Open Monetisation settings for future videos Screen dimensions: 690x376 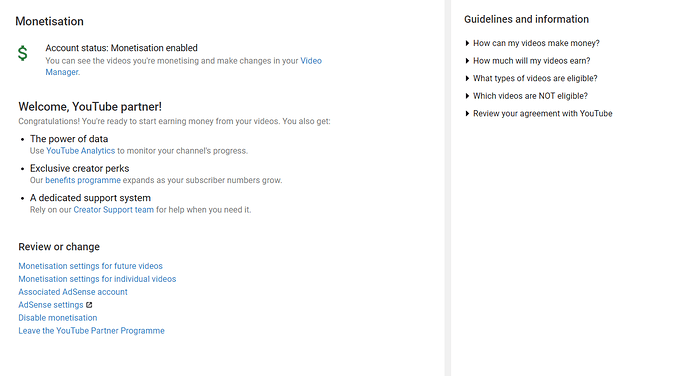click(x=90, y=266)
